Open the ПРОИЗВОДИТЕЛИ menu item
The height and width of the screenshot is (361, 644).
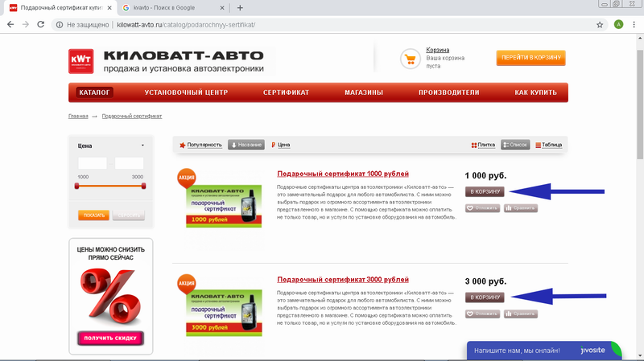pyautogui.click(x=449, y=92)
